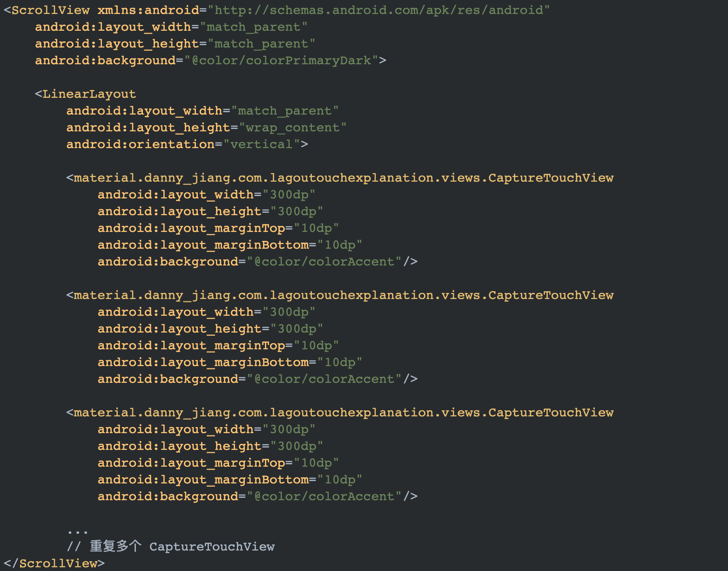The image size is (728, 571).
Task: Select the vertical orientation value
Action: pyautogui.click(x=261, y=144)
